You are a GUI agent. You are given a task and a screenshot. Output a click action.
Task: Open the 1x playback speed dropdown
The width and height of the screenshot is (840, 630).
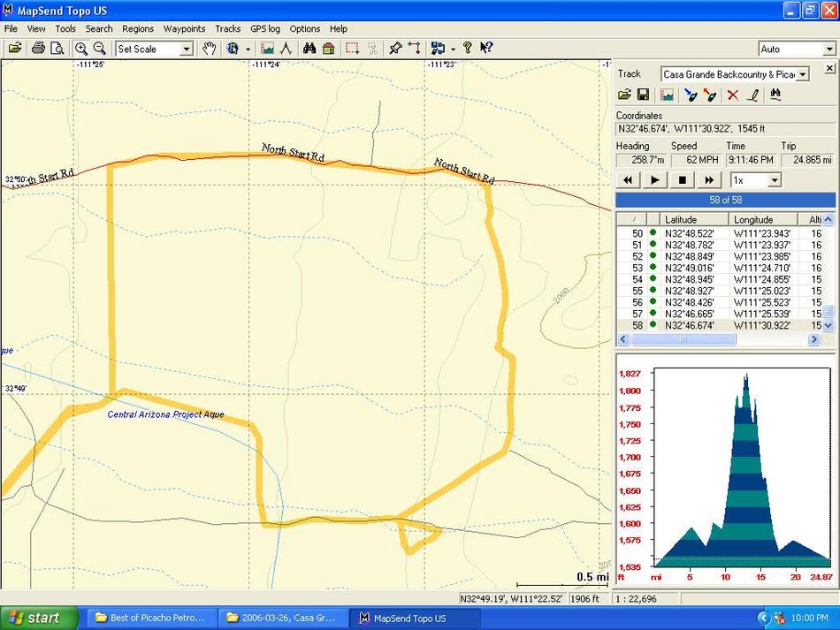[775, 180]
